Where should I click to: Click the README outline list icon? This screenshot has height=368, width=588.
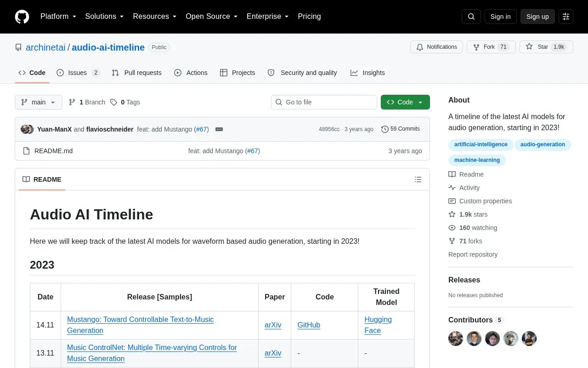pos(418,179)
